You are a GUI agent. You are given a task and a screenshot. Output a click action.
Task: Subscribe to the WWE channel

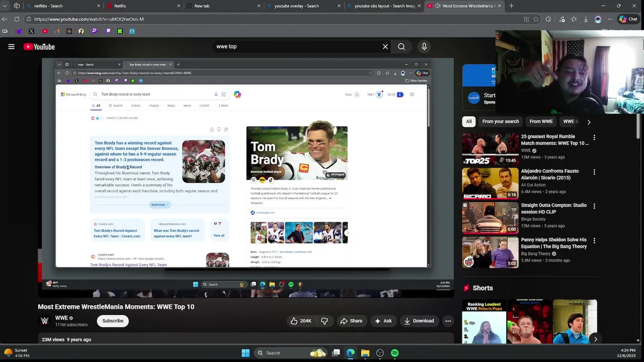click(113, 321)
